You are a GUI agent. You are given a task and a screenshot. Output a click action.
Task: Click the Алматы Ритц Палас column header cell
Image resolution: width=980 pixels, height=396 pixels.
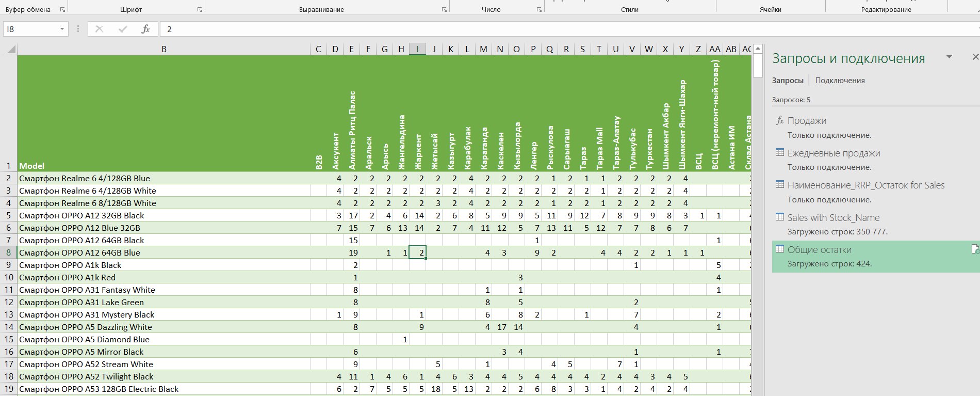(352, 114)
